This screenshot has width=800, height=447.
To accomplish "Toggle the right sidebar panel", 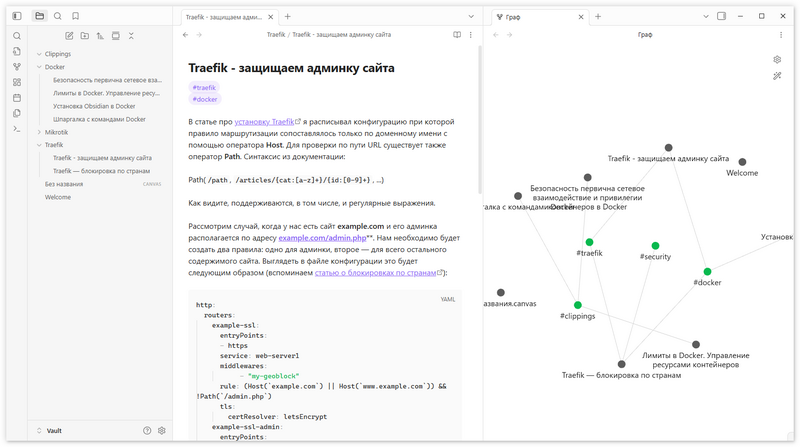I will pyautogui.click(x=721, y=16).
